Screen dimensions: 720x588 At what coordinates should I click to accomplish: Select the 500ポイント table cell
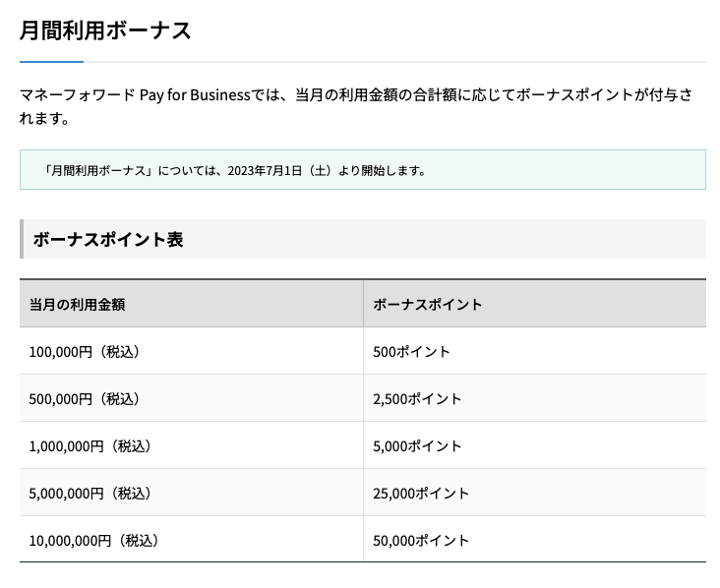[x=411, y=351]
